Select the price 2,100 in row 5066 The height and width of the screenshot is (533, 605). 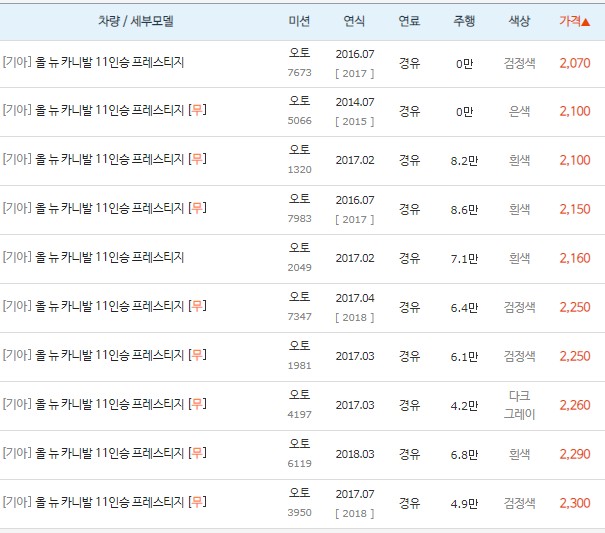[575, 111]
